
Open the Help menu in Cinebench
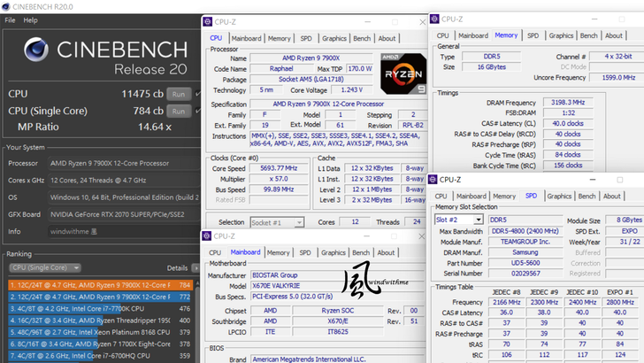click(x=30, y=19)
